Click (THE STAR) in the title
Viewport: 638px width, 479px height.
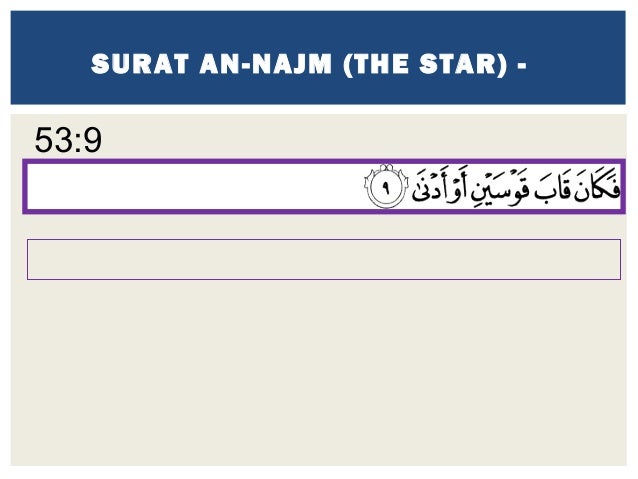[x=426, y=64]
